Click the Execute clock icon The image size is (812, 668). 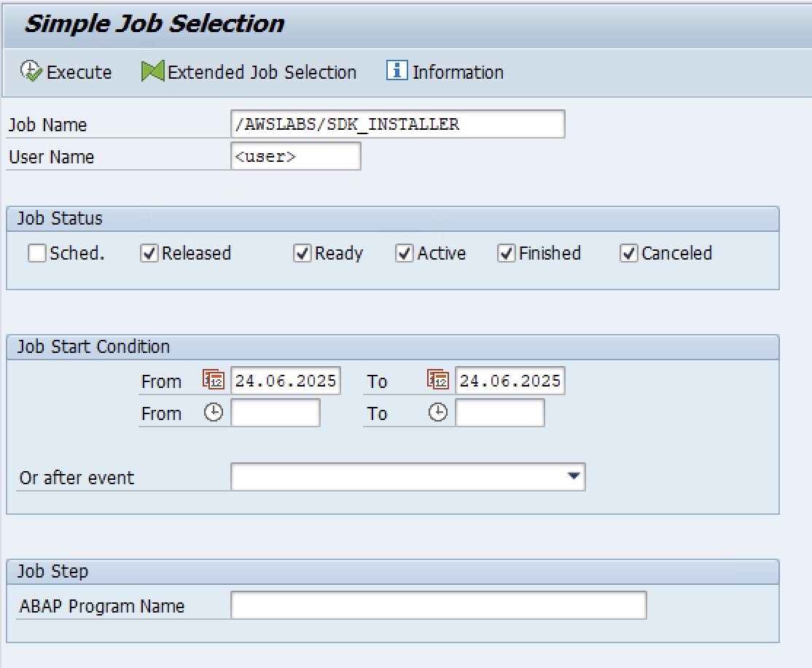click(x=31, y=71)
